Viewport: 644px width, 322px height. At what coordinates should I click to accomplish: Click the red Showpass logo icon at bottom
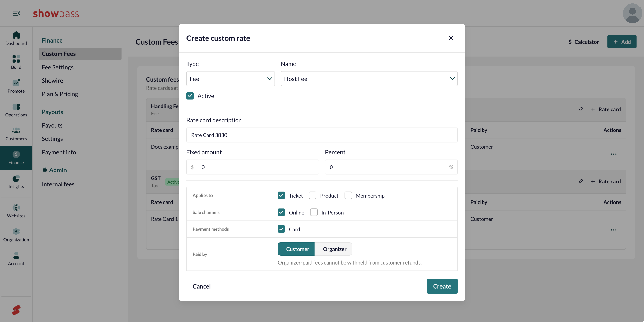click(x=16, y=310)
